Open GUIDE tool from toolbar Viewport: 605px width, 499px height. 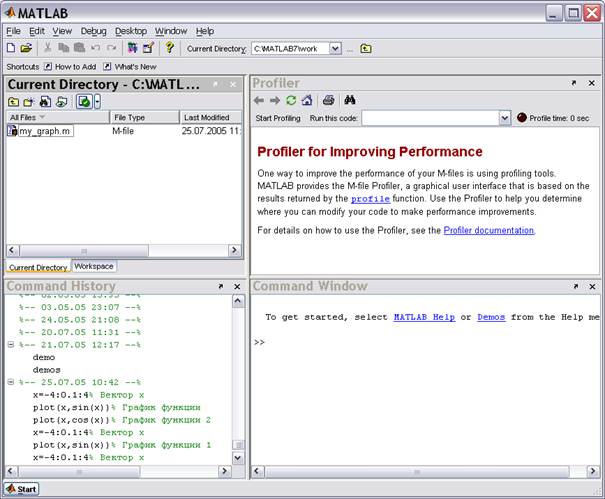[149, 48]
